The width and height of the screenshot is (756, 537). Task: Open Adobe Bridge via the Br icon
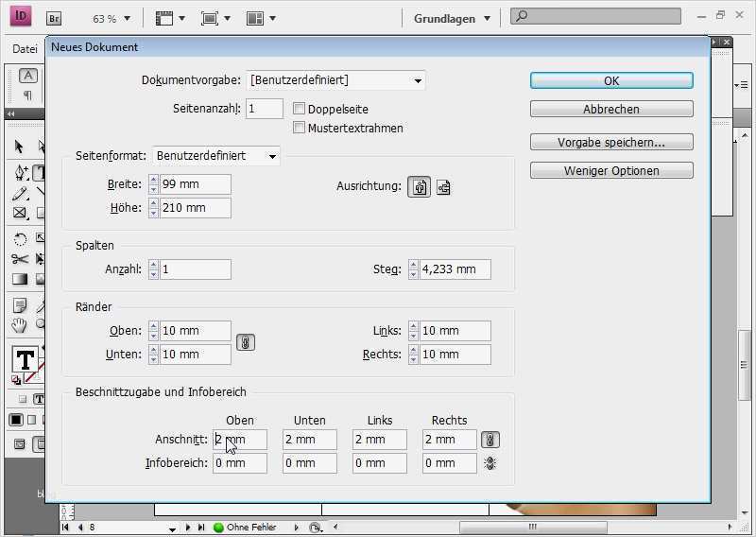pos(54,18)
